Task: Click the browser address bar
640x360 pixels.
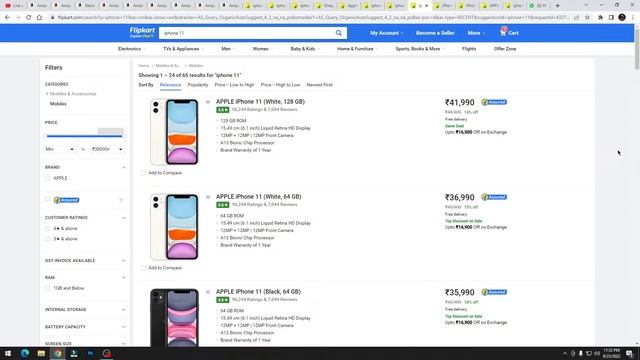Action: (x=313, y=18)
